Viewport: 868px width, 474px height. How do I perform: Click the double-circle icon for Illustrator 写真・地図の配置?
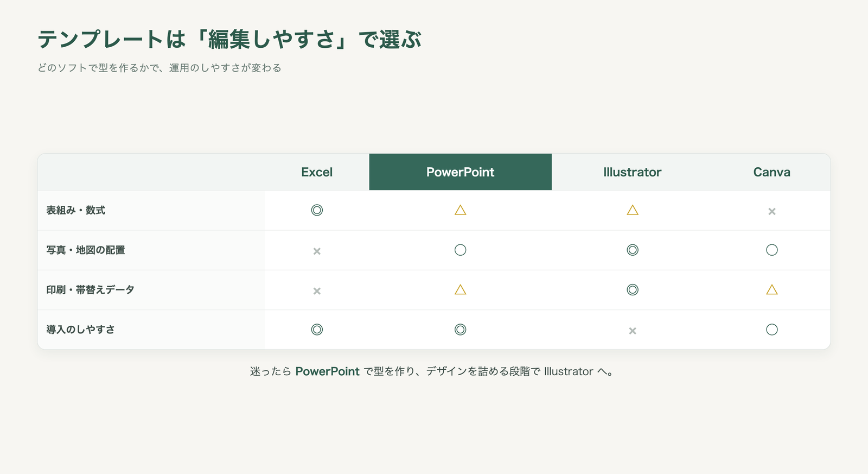[633, 250]
